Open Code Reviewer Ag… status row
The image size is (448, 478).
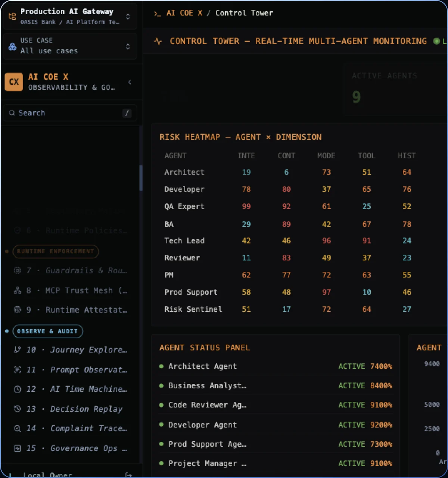(276, 405)
